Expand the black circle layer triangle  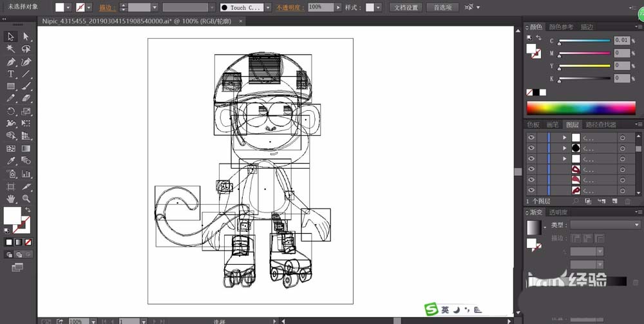565,148
